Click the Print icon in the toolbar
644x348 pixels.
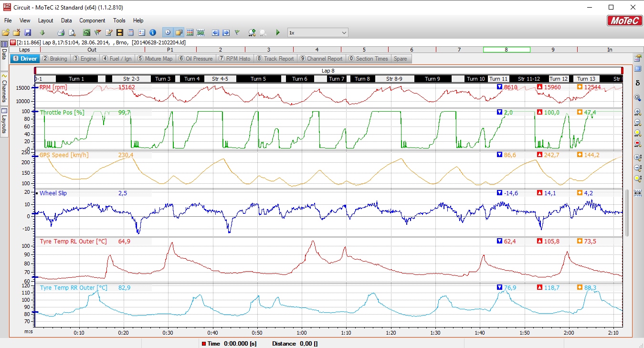pos(61,32)
